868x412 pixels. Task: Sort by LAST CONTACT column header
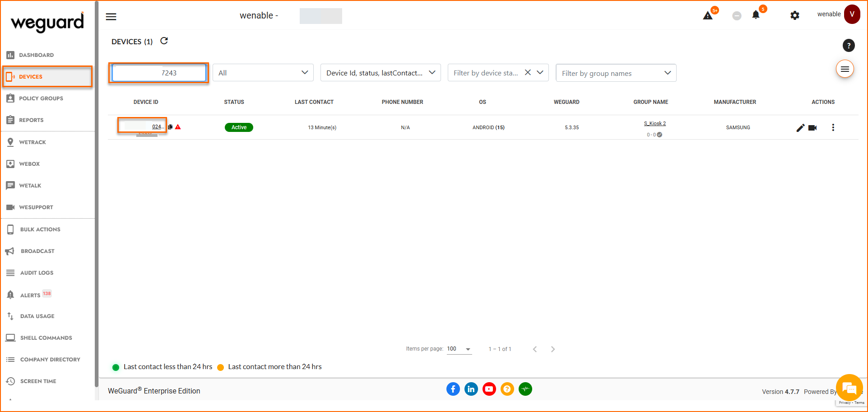click(314, 102)
